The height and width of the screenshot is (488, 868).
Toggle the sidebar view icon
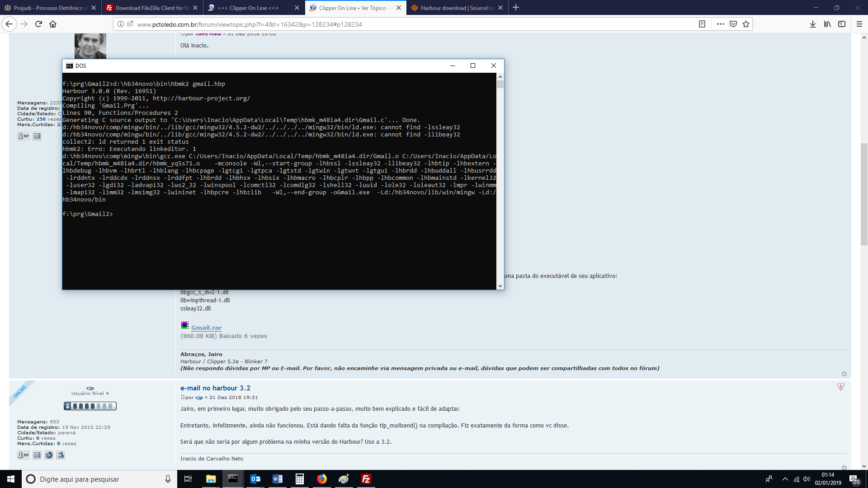[x=842, y=24]
